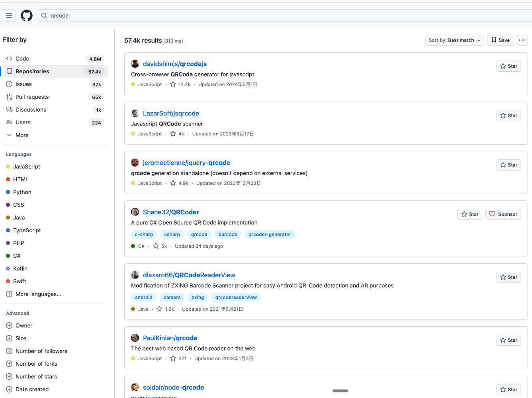Click the GitHub logo home icon

pyautogui.click(x=27, y=16)
